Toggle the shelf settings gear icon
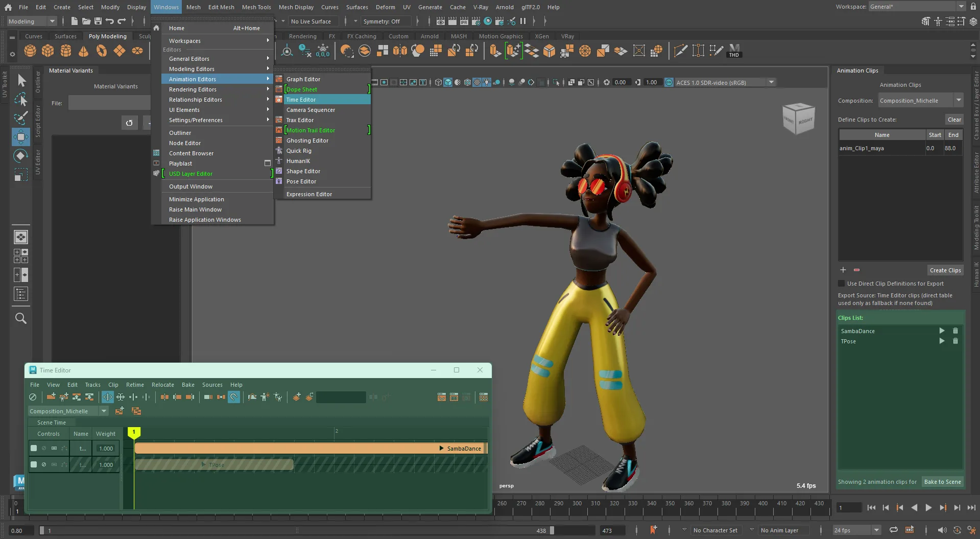Screen dimensions: 980x539 point(12,55)
